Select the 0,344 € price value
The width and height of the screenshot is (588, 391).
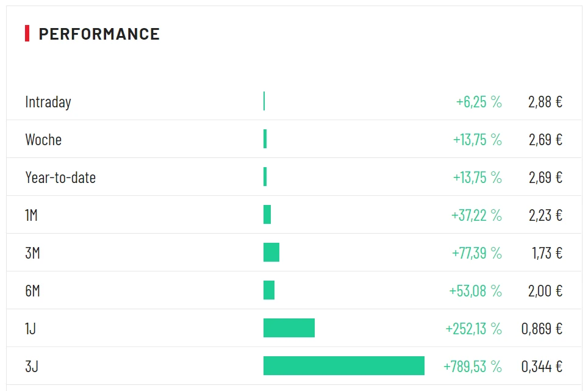tap(542, 367)
